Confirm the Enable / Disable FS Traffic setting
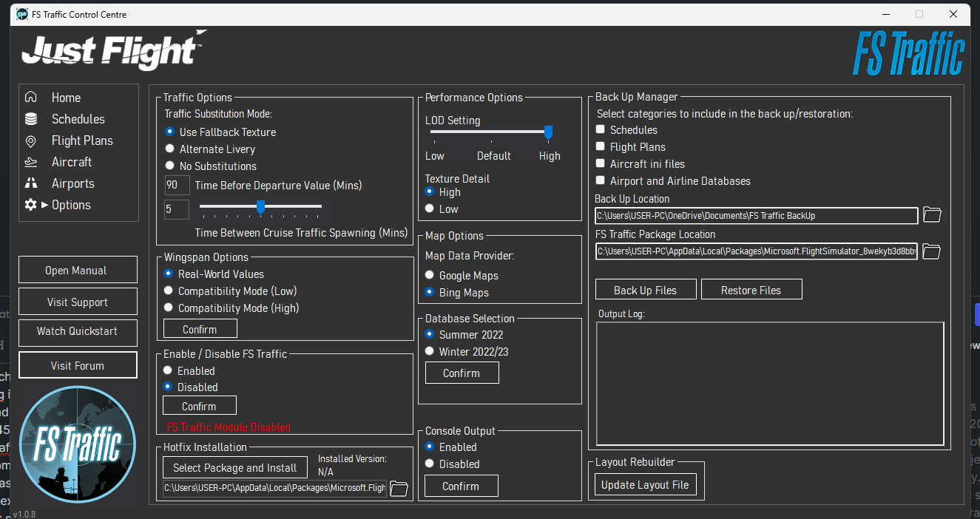The width and height of the screenshot is (980, 519). [199, 406]
